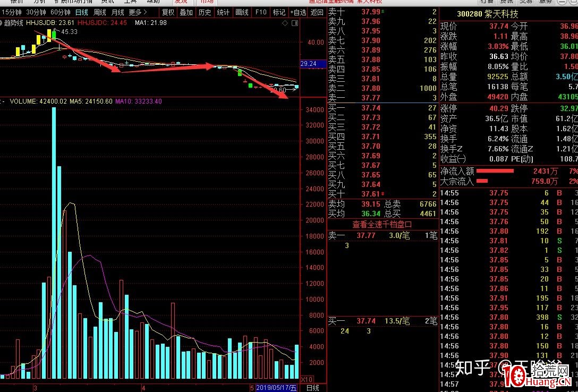Click 查看全速千档盘口 link
Screen dimensions: 578x392
pos(382,224)
